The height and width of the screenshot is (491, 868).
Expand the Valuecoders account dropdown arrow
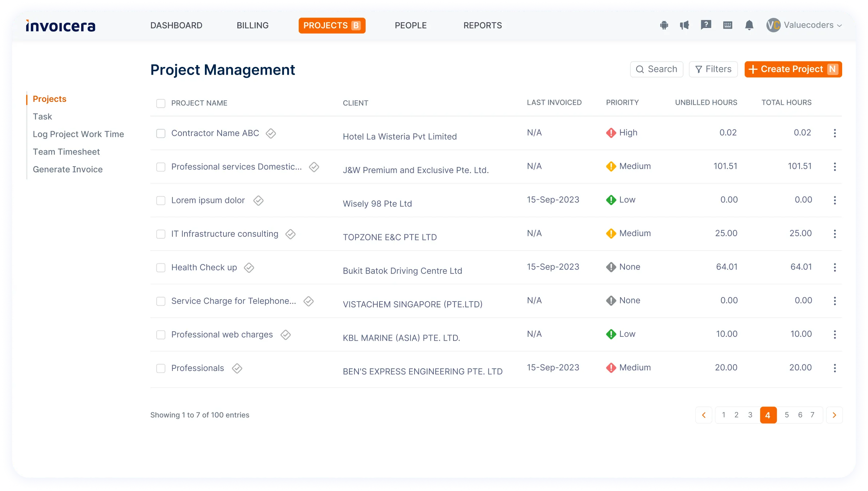[839, 25]
